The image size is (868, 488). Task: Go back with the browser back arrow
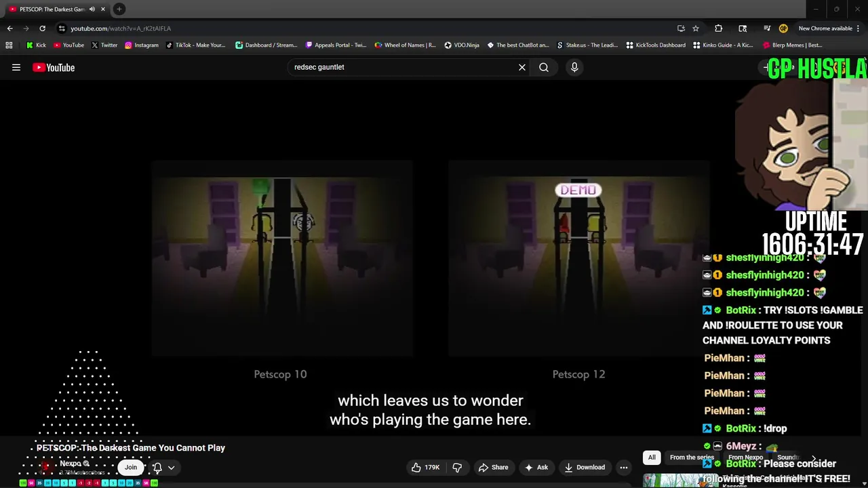point(9,28)
